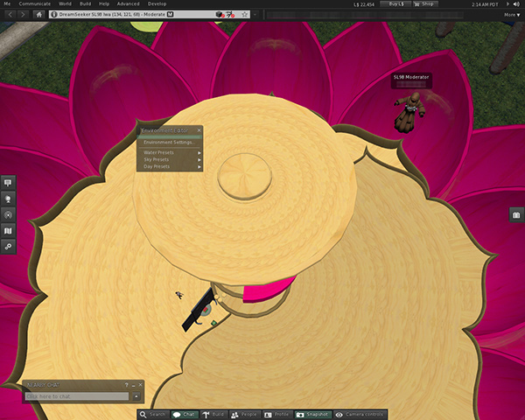Open the map from the left sidebar
Viewport: 525px width, 420px height.
tap(9, 230)
